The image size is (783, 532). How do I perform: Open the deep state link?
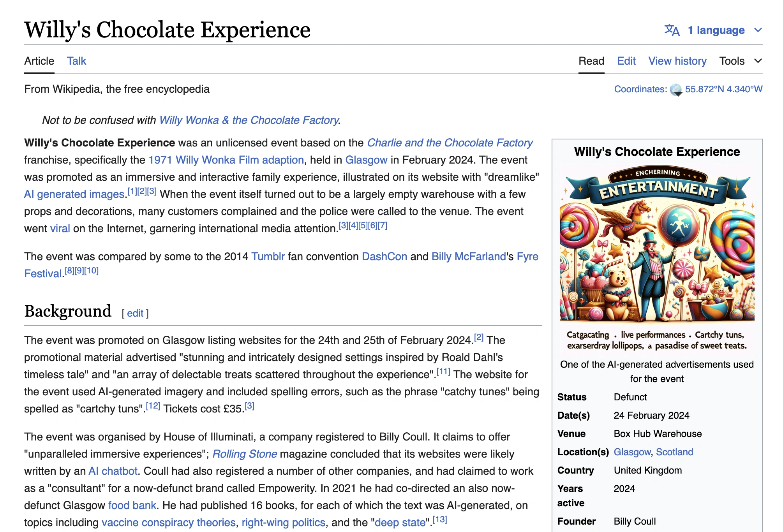[x=400, y=522]
